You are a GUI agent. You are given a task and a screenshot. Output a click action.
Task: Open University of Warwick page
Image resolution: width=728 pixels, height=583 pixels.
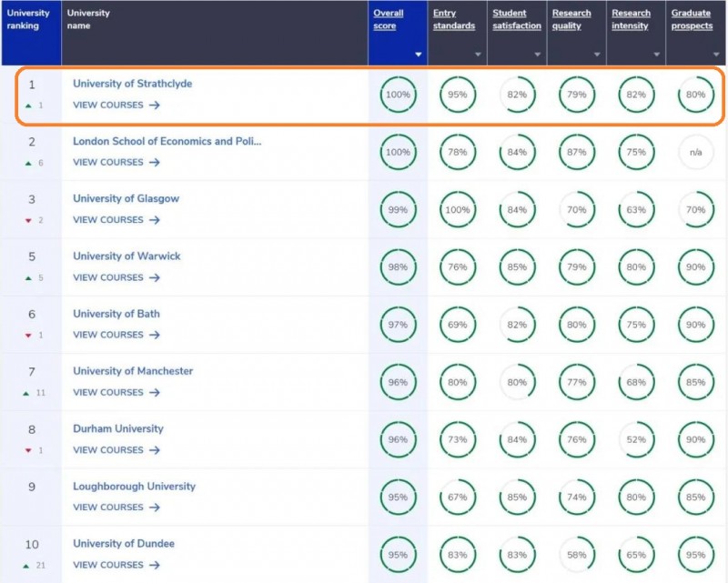[x=126, y=256]
